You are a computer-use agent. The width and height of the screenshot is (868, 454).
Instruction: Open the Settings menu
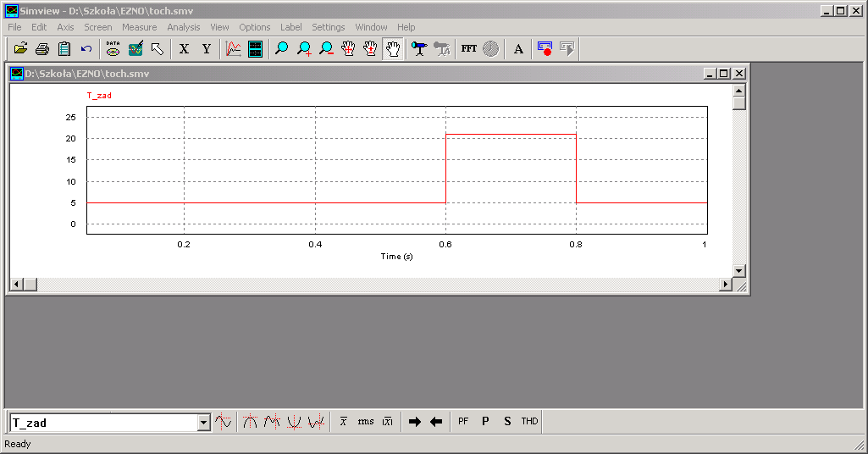pos(328,27)
